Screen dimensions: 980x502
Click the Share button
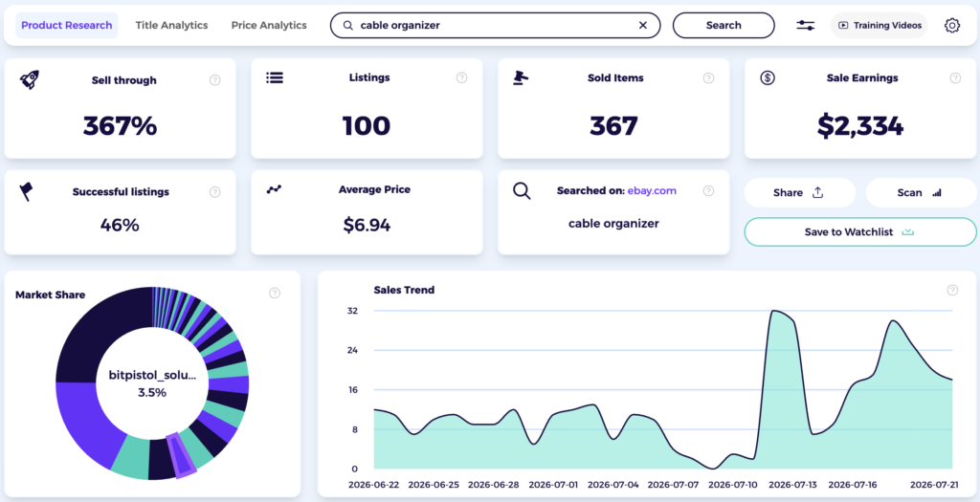click(x=799, y=192)
